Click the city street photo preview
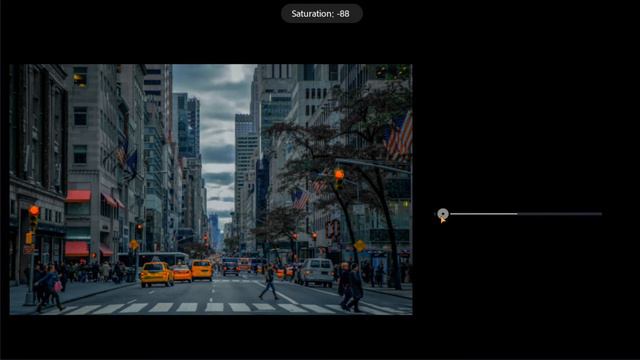640x360 pixels. 211,189
